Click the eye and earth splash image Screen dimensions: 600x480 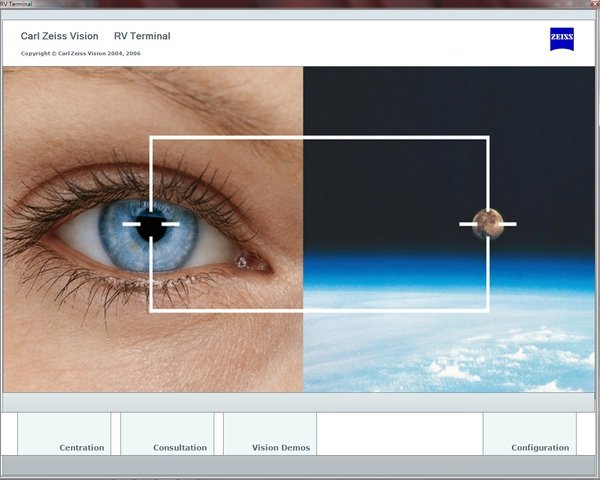[298, 229]
